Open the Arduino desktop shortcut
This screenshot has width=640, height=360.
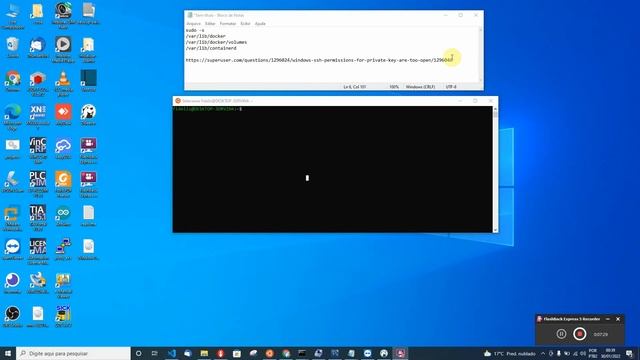click(63, 215)
